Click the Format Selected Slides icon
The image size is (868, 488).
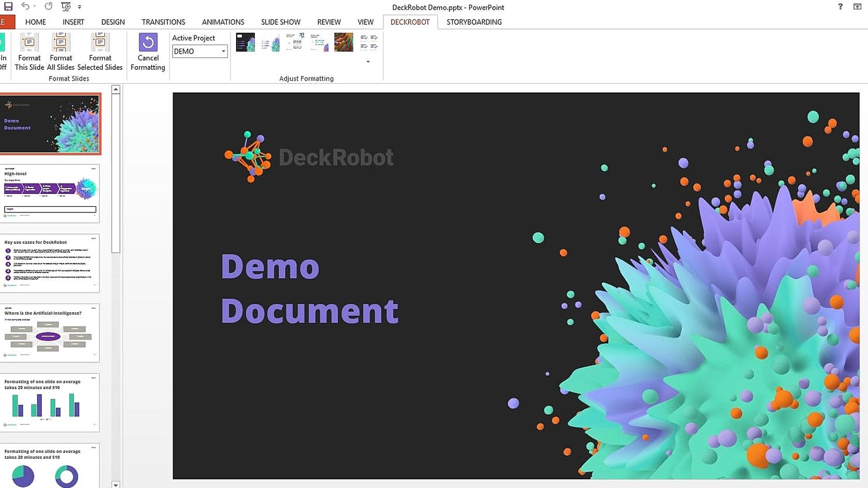(x=100, y=52)
